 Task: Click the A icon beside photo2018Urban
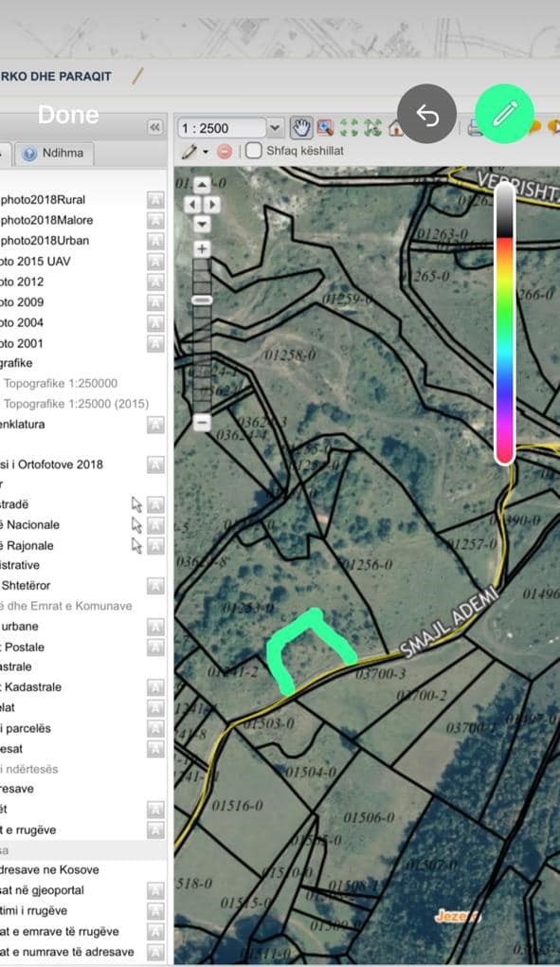tap(155, 241)
